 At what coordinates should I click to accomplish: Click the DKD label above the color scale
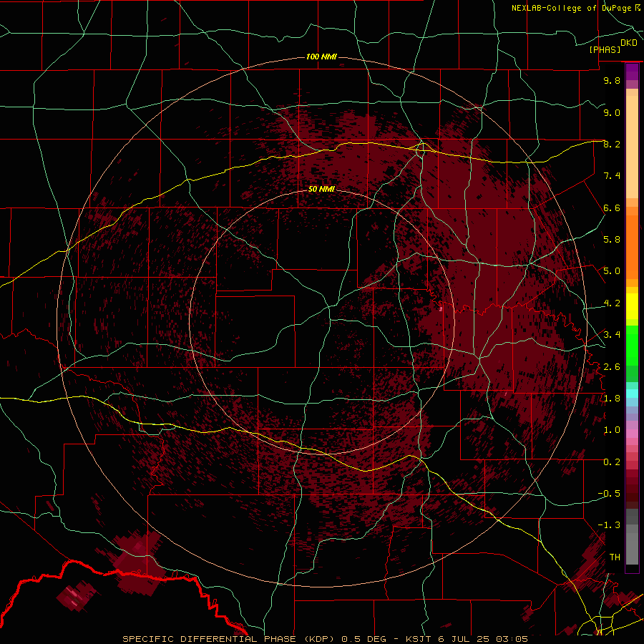629,43
